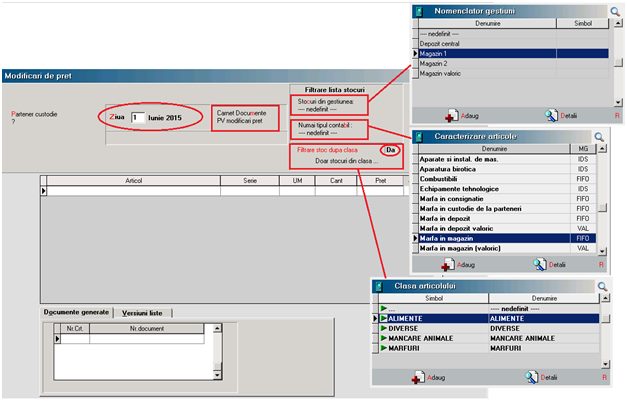
Task: Open Numai tipul contabil selector
Action: click(x=328, y=130)
